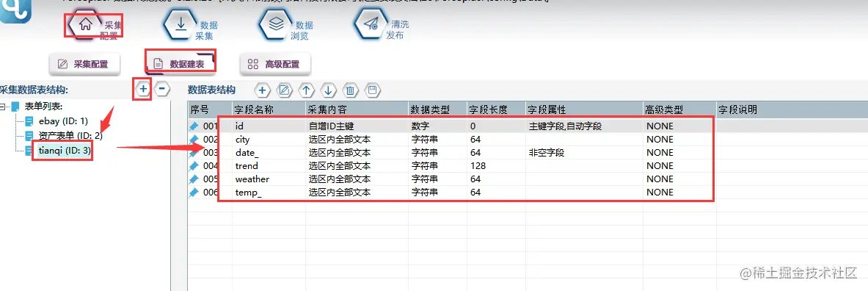
Task: Open the 数据采集 download section
Action: (x=181, y=25)
